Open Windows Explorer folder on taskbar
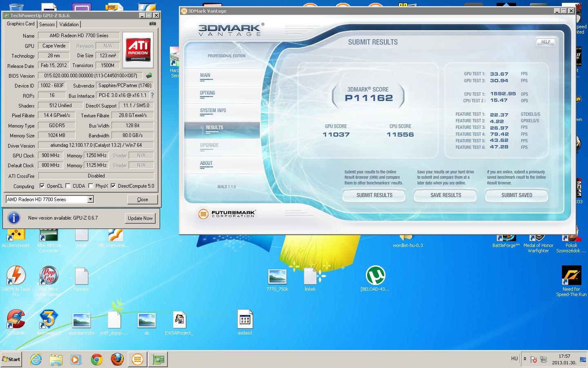 click(x=56, y=359)
